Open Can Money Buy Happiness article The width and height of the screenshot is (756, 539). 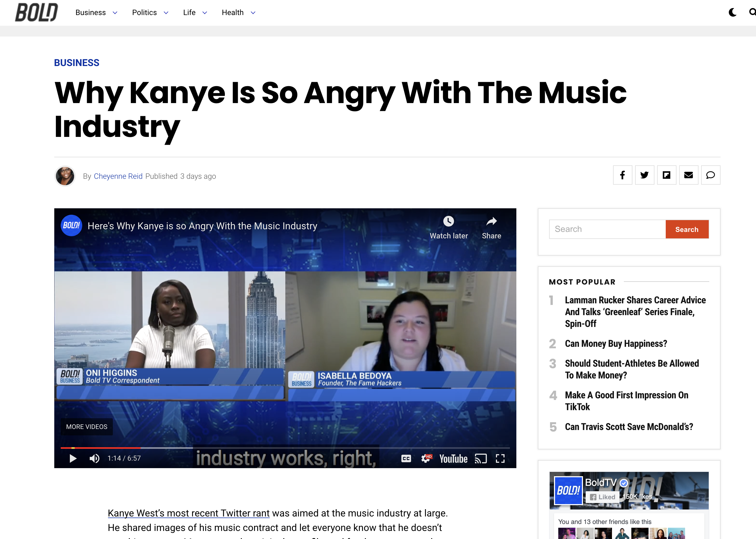point(616,344)
